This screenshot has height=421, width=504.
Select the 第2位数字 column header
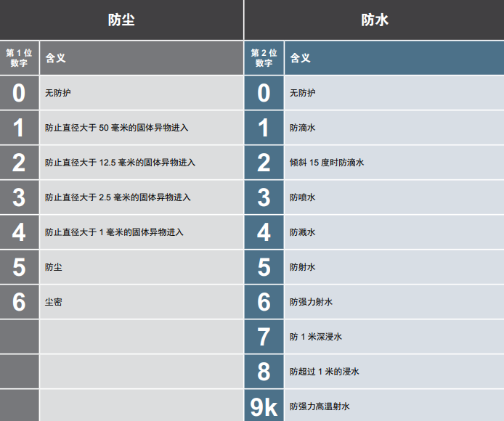point(264,58)
